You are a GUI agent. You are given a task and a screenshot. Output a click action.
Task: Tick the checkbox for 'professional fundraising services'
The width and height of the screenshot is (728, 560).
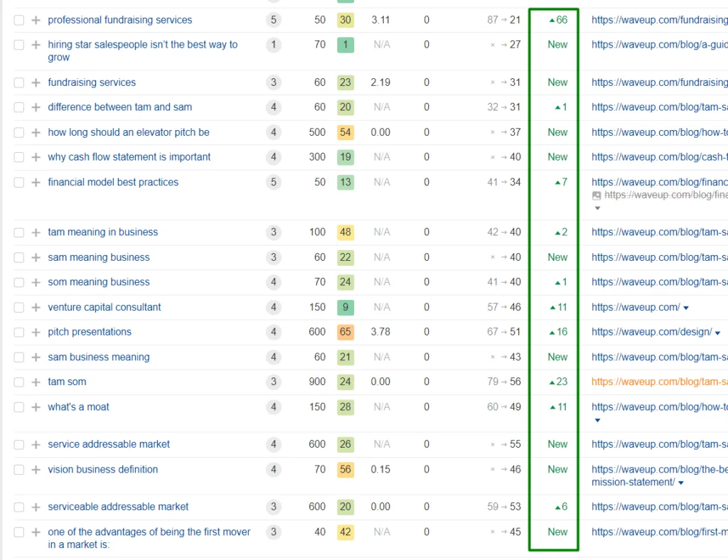(19, 20)
